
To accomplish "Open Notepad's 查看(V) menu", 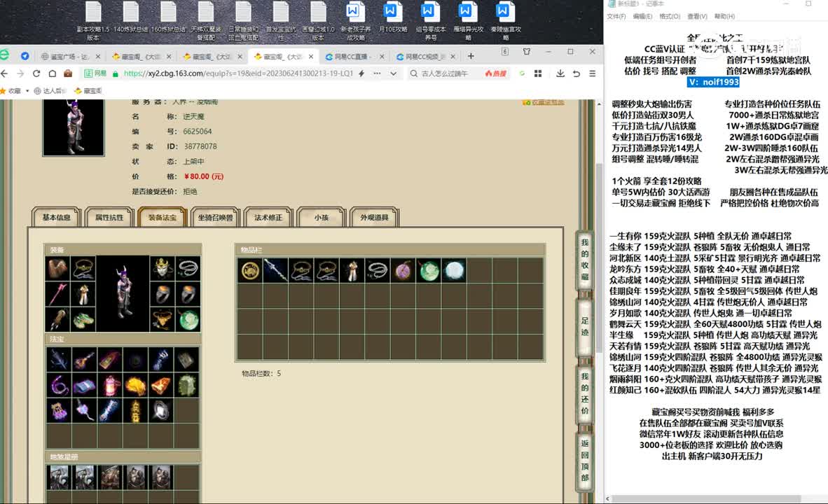I will tap(697, 16).
